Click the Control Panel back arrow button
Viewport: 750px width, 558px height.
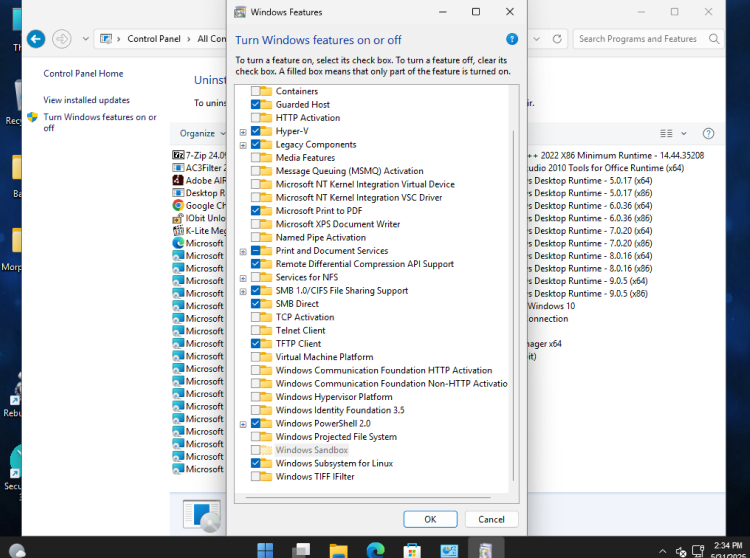pos(36,39)
